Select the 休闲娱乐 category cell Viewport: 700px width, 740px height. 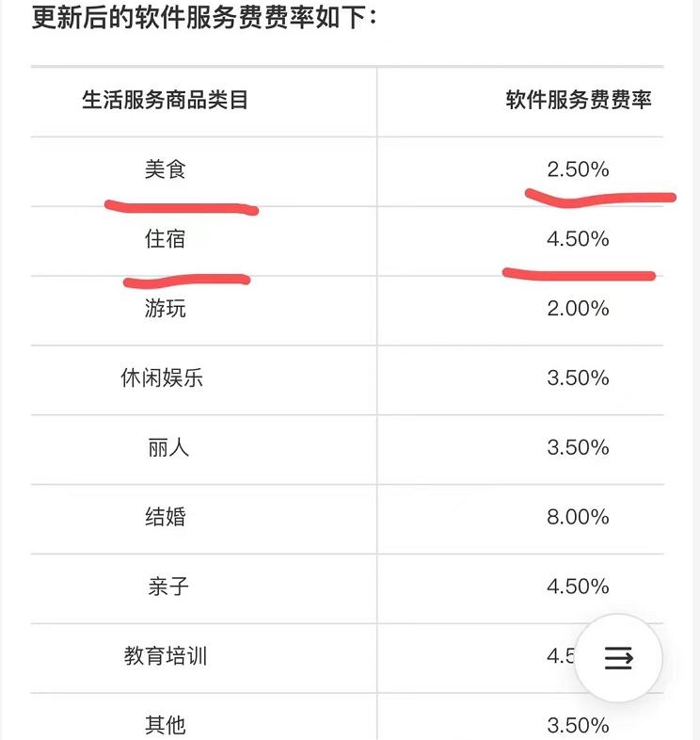click(x=162, y=378)
